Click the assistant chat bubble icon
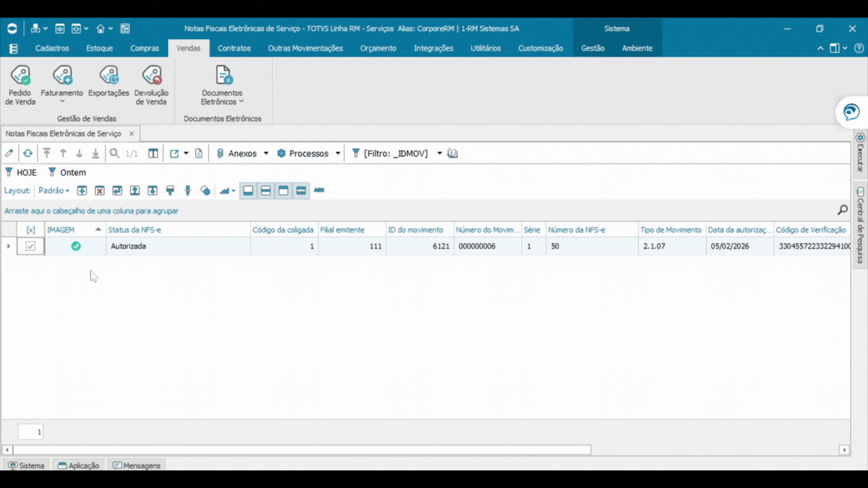Viewport: 868px width, 488px height. click(x=851, y=111)
